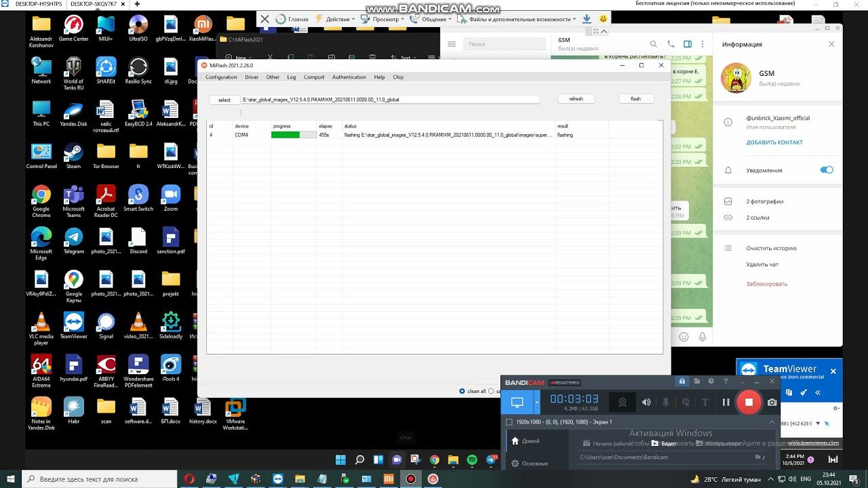Open Bandicam recording mode dropdown arrow
The image size is (868, 488).
(x=537, y=402)
